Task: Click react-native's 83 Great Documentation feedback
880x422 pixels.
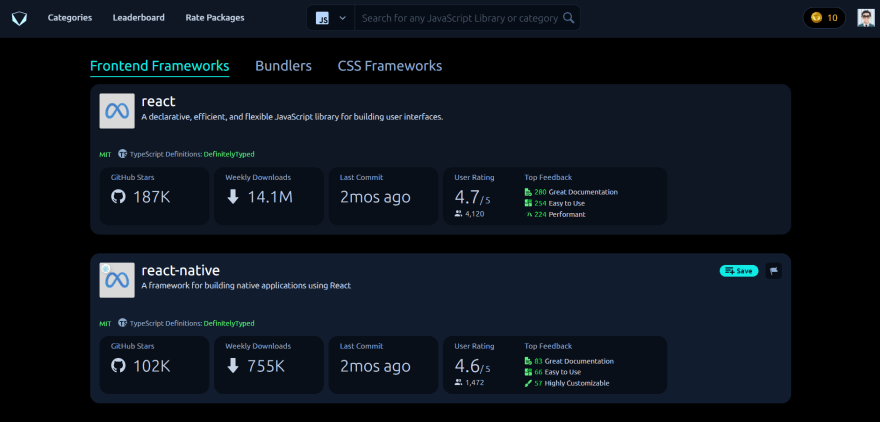Action: pos(574,361)
